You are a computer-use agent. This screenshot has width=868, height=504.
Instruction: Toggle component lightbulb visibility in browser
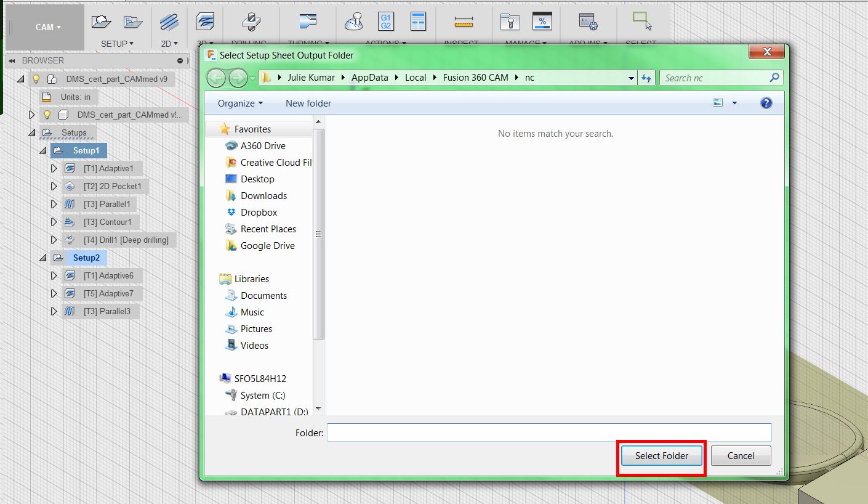point(47,115)
